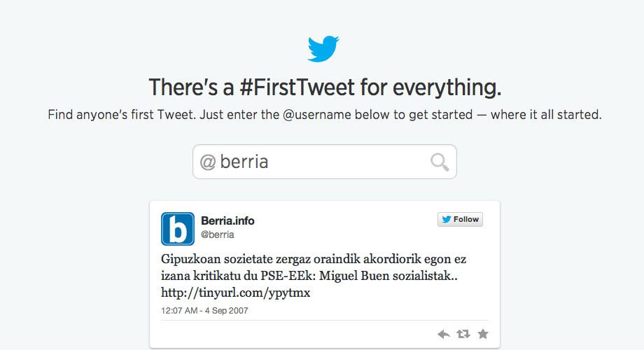Open the tinyurl.com/ypytmx link

(x=235, y=293)
